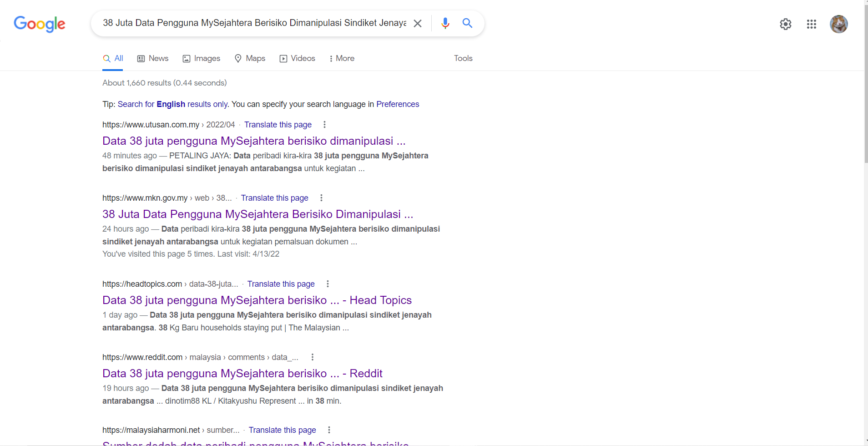Clear the search box text
This screenshot has width=868, height=446.
417,23
